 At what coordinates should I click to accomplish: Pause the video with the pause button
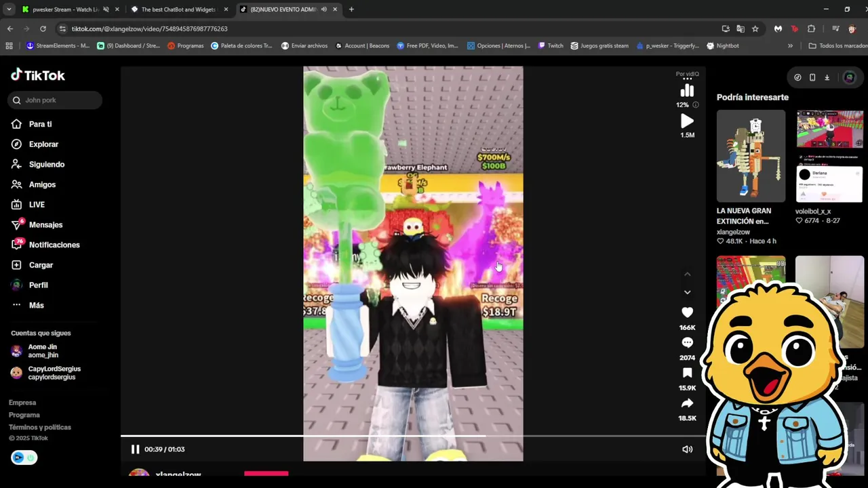click(x=135, y=449)
